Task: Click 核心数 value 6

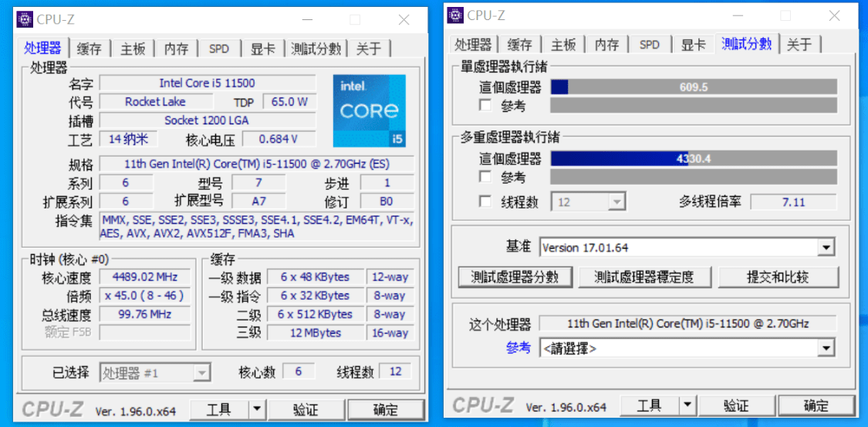Action: click(299, 371)
